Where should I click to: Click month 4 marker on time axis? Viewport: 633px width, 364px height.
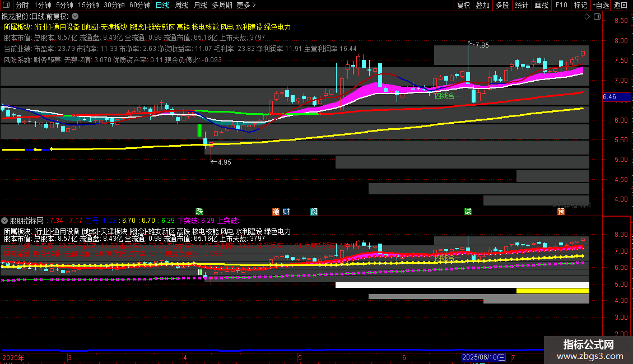[185, 357]
